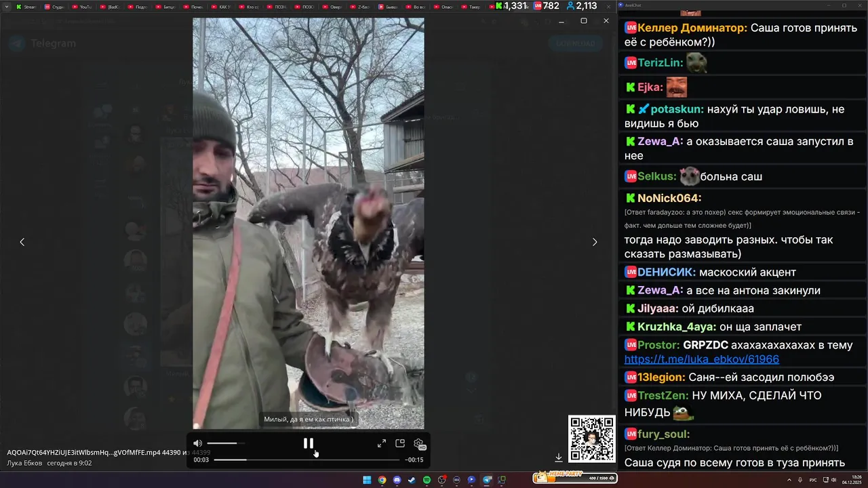Open OBS Studio from the taskbar

coord(442,480)
